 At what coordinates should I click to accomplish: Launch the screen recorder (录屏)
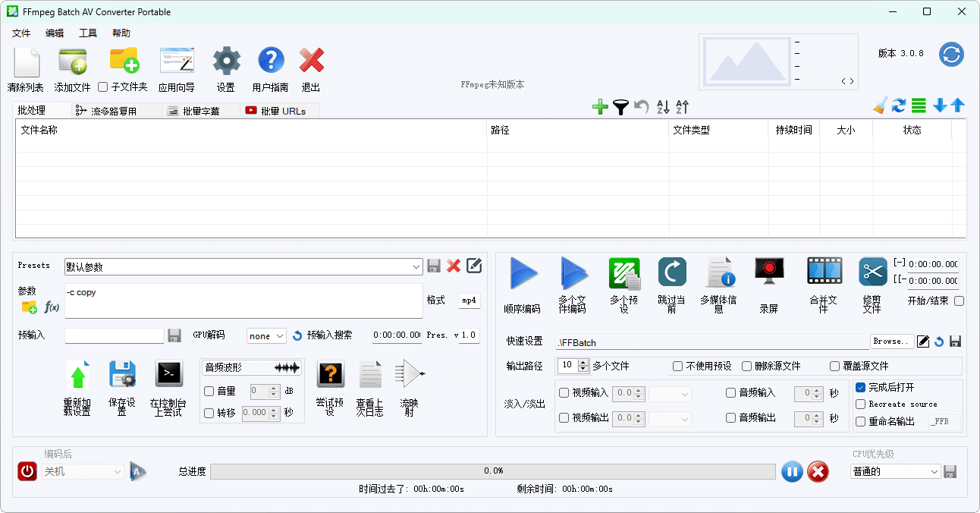[x=768, y=285]
